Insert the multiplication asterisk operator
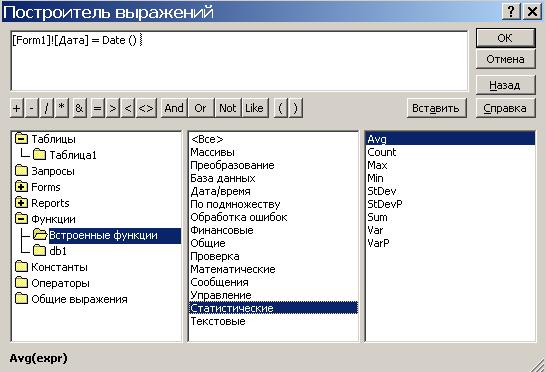Screen dimensions: 546x372 click(62, 108)
